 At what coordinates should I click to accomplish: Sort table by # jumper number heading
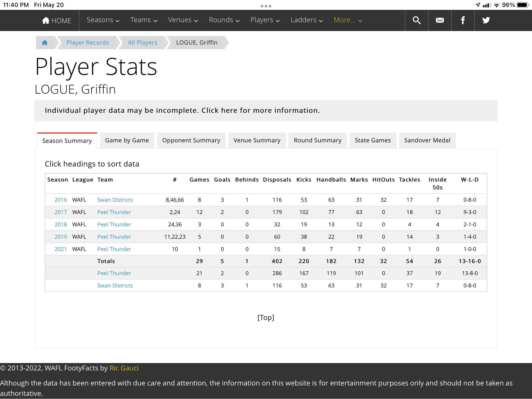pyautogui.click(x=175, y=180)
